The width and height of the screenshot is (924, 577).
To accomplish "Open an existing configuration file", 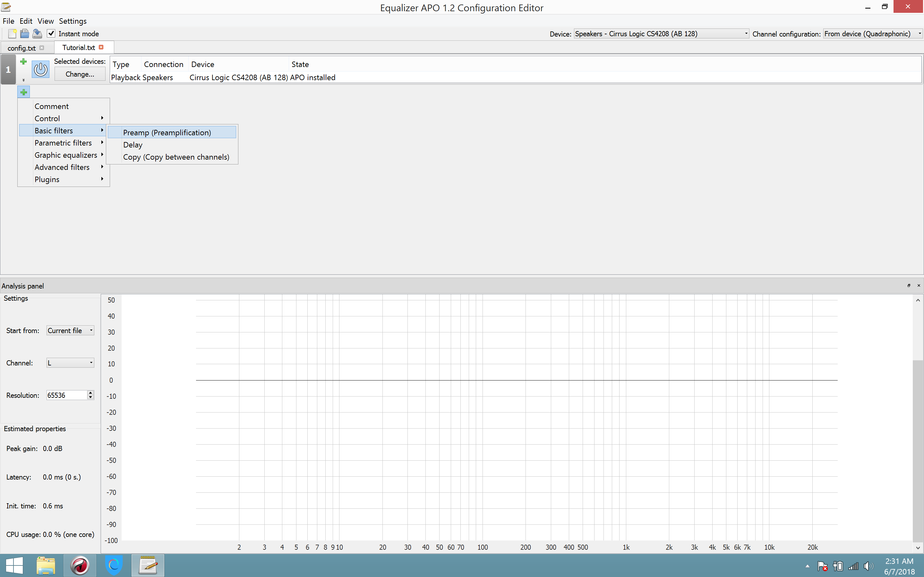I will click(x=24, y=34).
